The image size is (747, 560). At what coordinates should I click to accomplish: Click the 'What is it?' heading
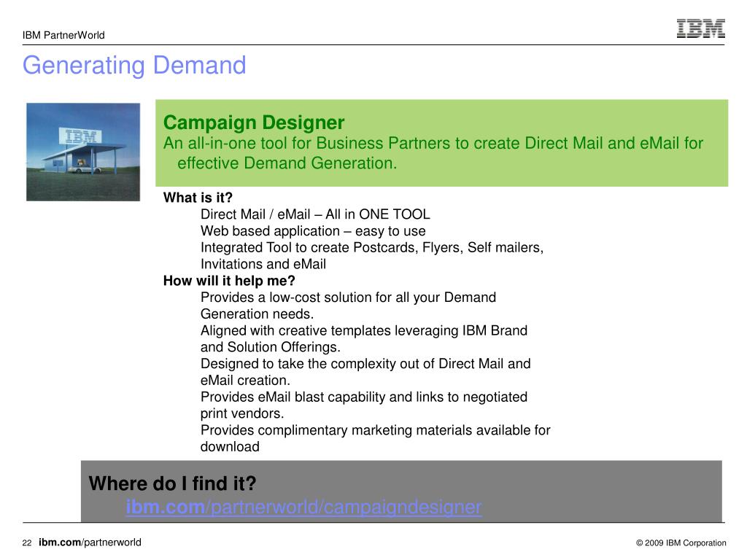(198, 198)
